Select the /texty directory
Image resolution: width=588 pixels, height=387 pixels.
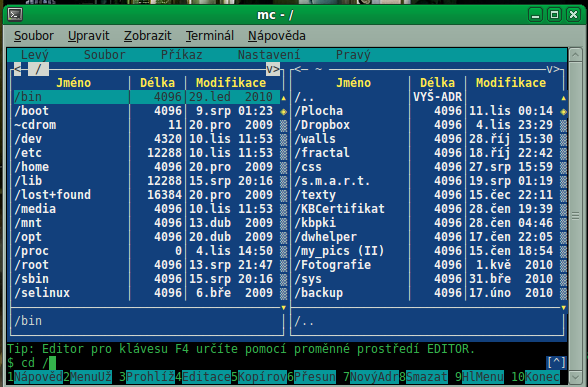point(427,195)
